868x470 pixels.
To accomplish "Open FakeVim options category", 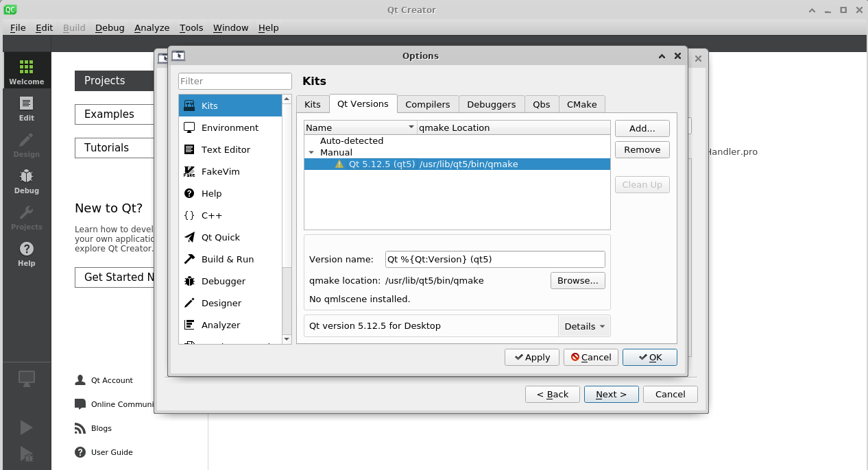I will 230,171.
